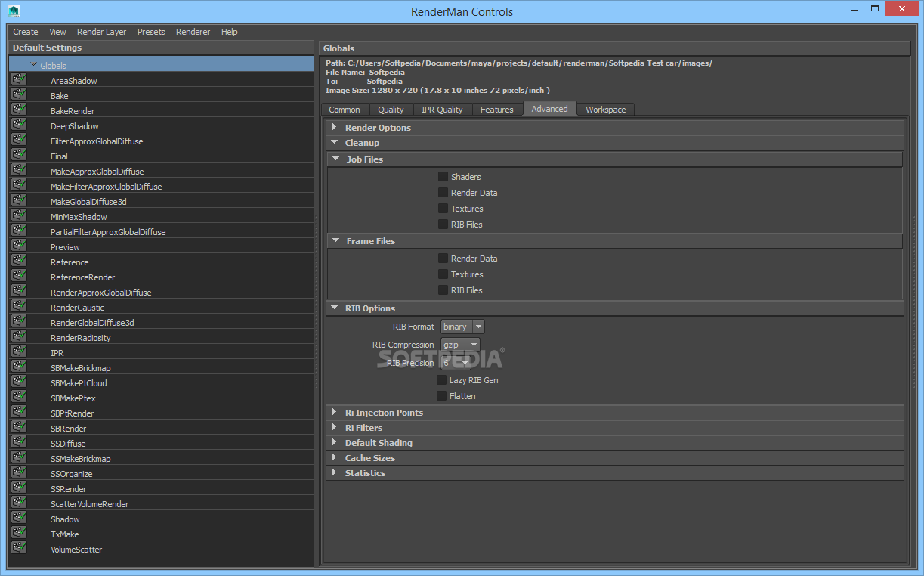
Task: Click the icon beside the ScatterVolumeRender row
Action: [x=19, y=503]
